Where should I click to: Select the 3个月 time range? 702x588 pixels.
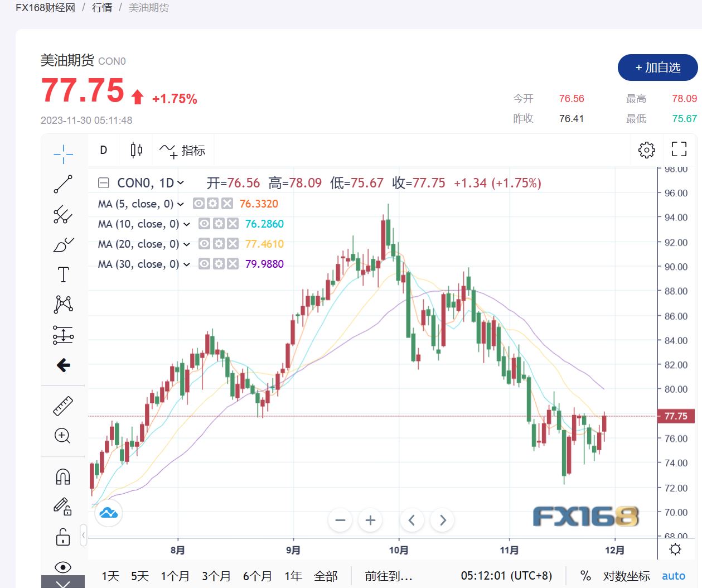click(x=216, y=576)
